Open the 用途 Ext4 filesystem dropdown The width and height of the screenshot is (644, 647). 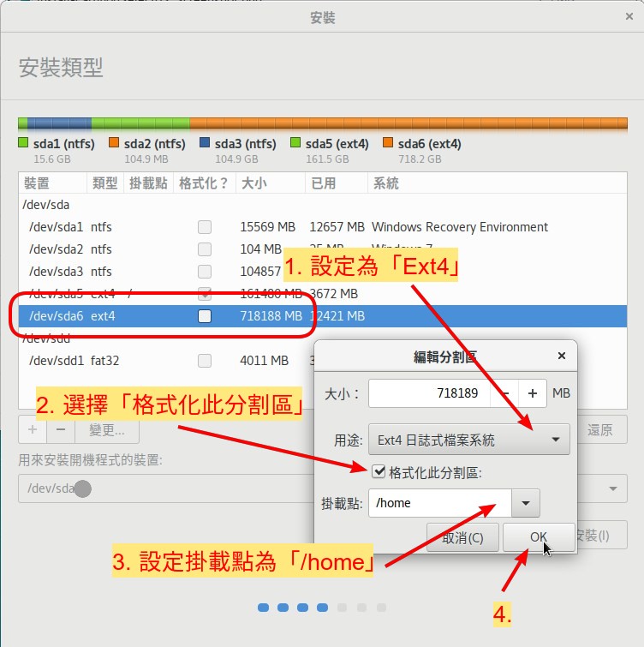(469, 440)
